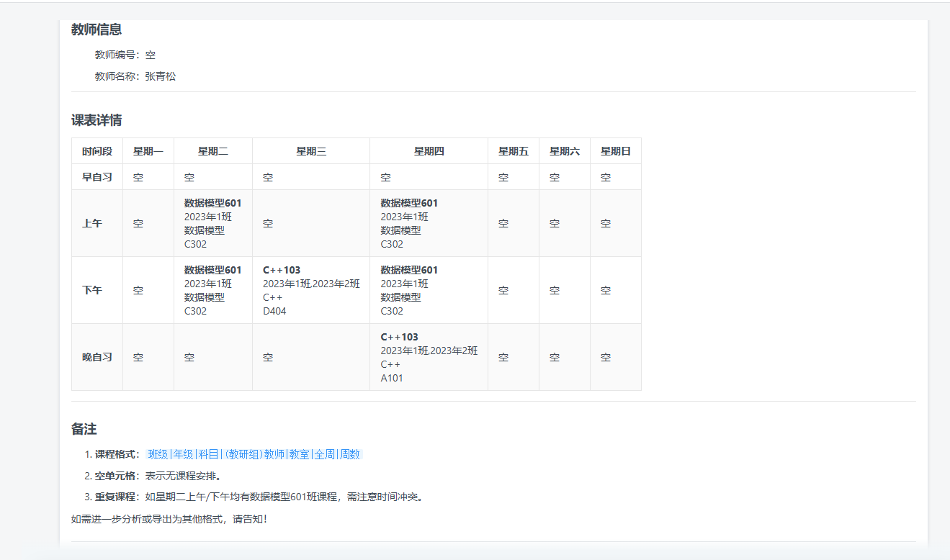The image size is (950, 560).
Task: Click the 年级 link in notes
Action: click(x=184, y=454)
